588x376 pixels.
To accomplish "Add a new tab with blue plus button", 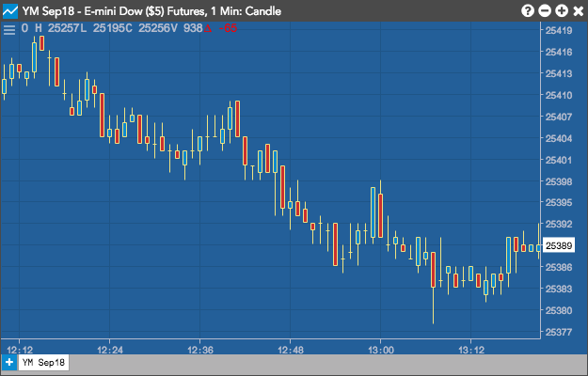I will 9,363.
